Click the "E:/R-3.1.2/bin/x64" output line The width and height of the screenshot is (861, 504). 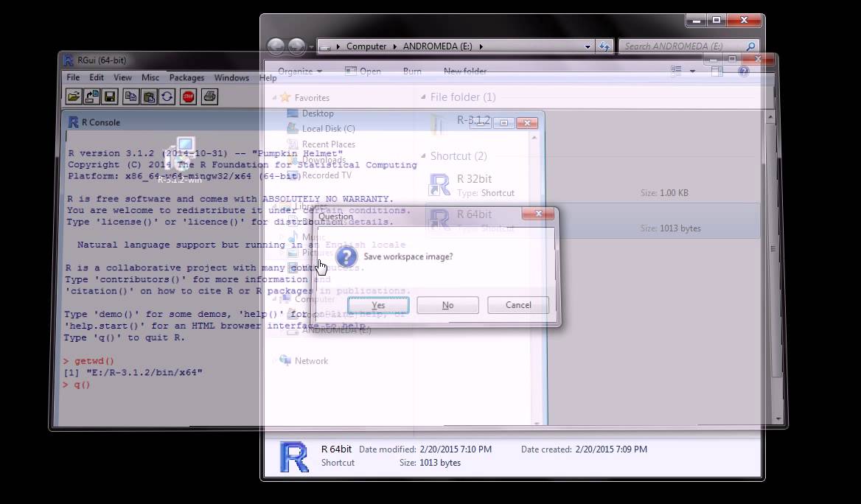(133, 372)
